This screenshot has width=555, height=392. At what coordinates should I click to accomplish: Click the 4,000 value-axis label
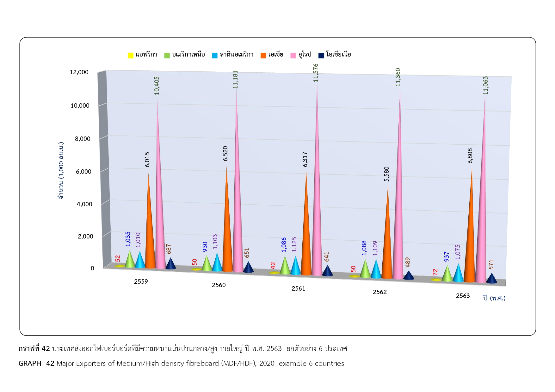point(84,204)
